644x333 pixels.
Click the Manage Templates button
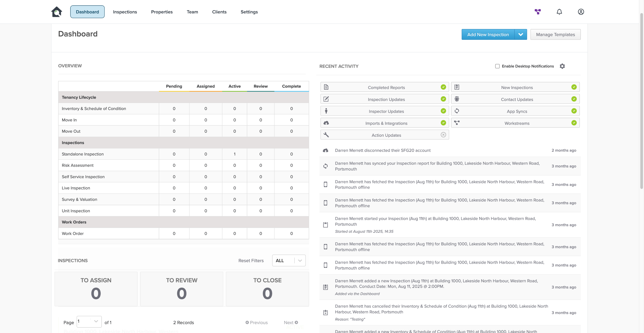(x=555, y=35)
